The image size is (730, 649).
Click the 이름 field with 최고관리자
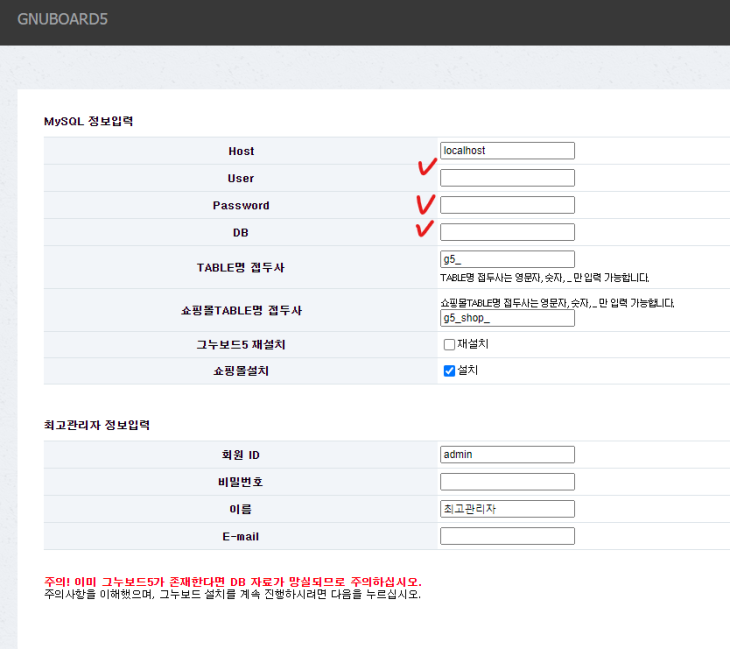point(507,509)
